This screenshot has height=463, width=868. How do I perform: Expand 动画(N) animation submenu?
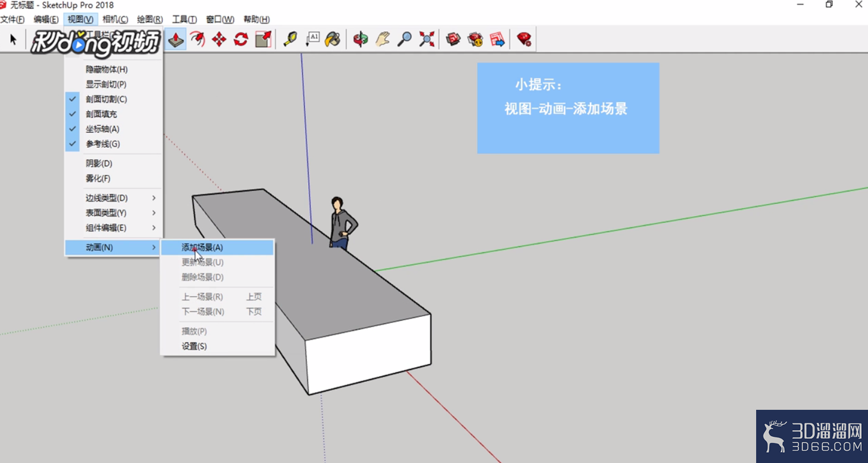click(x=114, y=247)
